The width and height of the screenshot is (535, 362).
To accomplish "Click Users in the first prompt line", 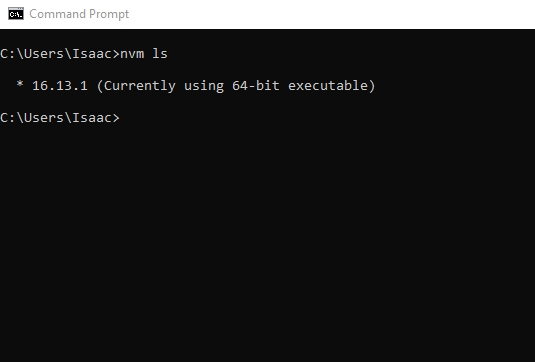I will (44, 54).
